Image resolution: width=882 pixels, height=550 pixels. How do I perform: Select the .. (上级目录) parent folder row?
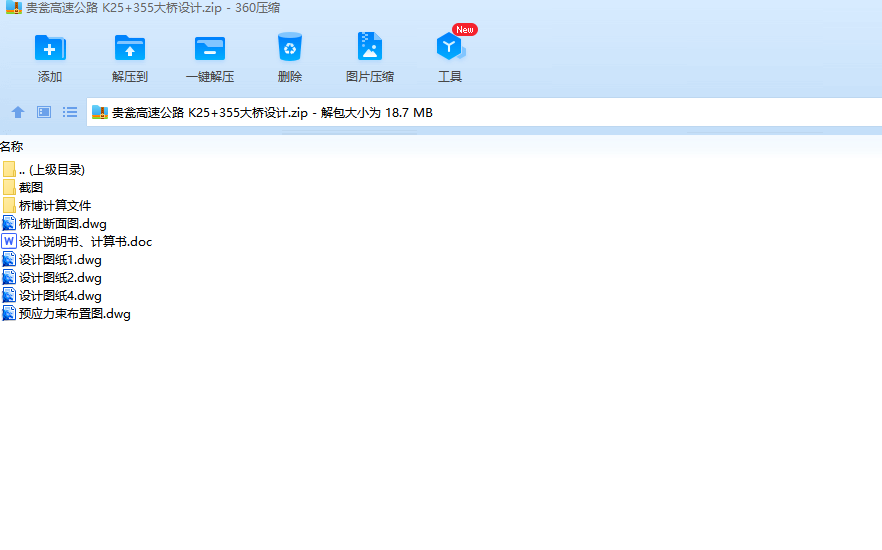click(44, 169)
